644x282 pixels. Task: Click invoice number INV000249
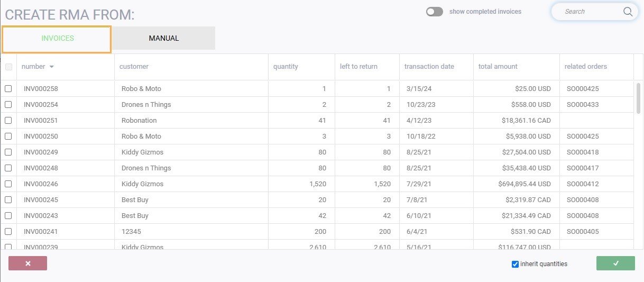41,152
